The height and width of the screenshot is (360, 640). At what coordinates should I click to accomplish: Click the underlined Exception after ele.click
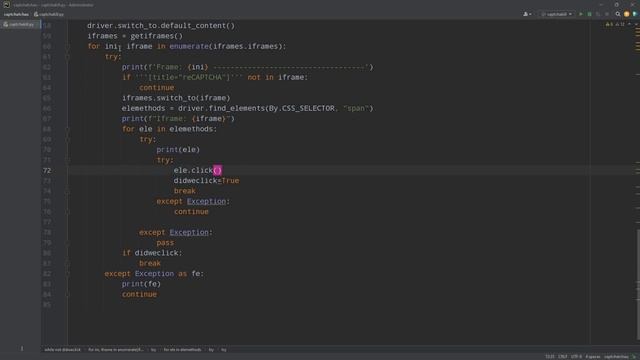pos(206,201)
